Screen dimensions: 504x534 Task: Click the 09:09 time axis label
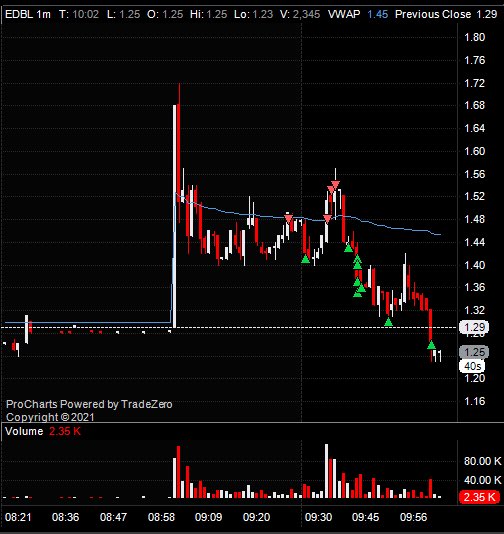(208, 517)
